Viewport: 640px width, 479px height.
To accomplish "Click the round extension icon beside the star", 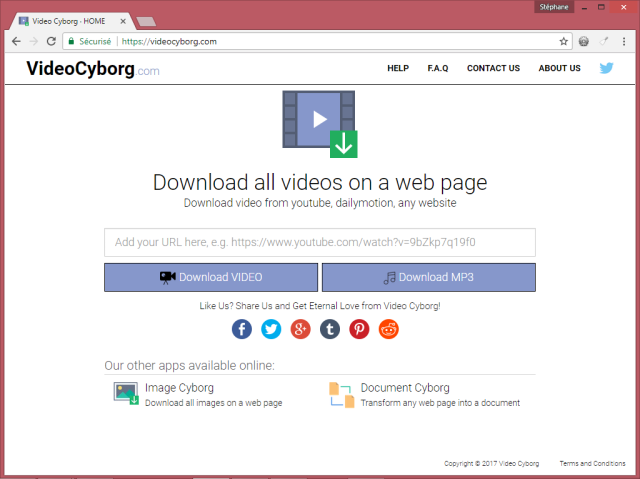I will tap(584, 41).
